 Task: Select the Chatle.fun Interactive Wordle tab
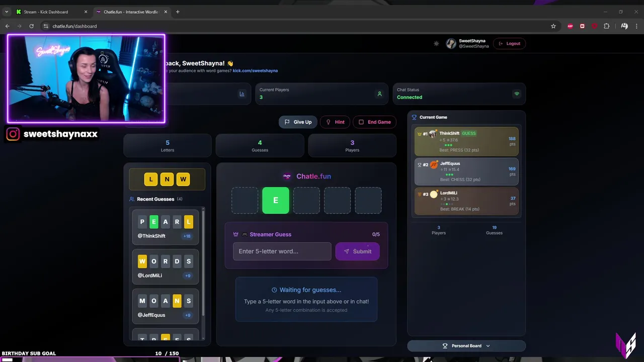tap(131, 12)
